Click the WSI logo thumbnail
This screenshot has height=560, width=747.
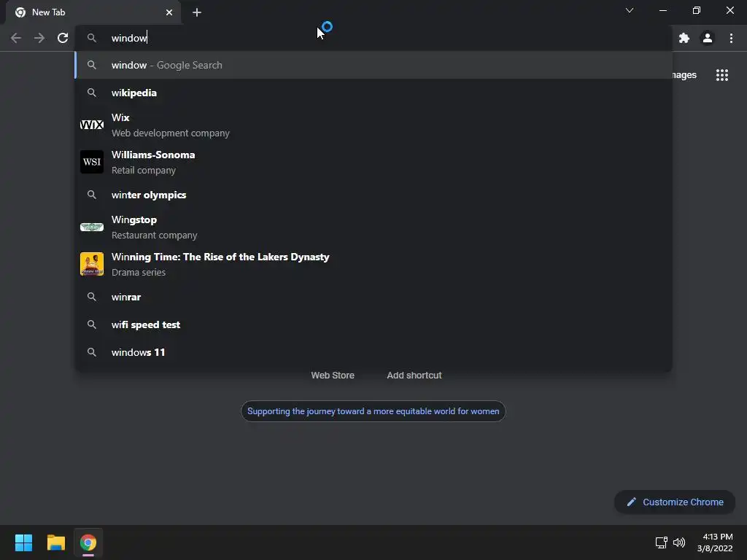[91, 162]
